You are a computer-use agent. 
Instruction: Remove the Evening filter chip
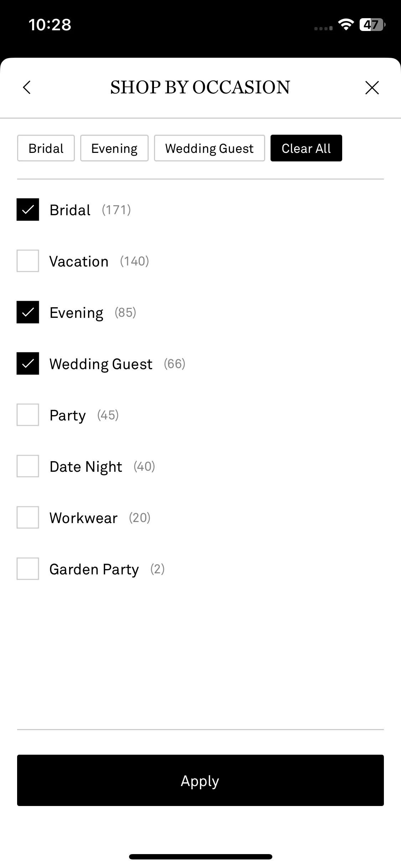click(x=114, y=148)
